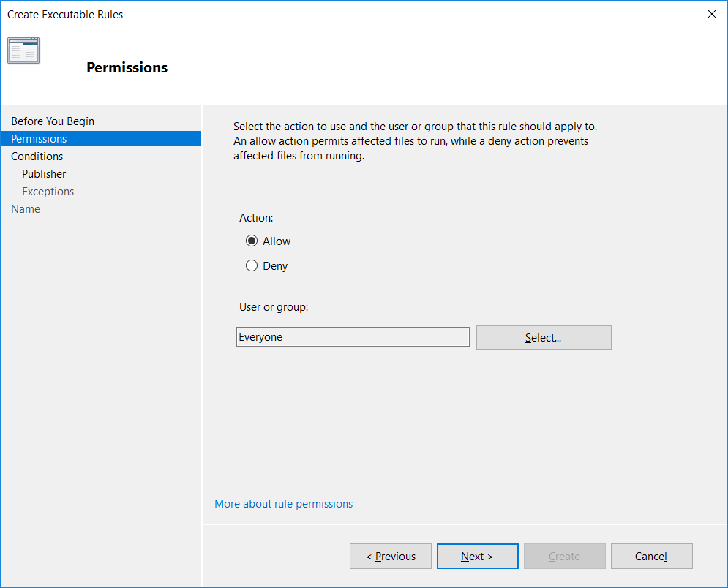Click the Deny label text
The image size is (728, 588).
pos(275,266)
